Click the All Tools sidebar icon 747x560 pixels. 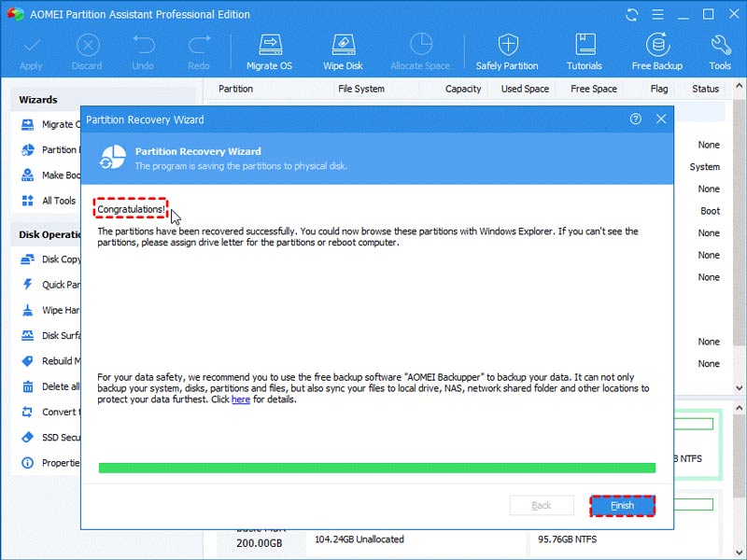tap(28, 201)
